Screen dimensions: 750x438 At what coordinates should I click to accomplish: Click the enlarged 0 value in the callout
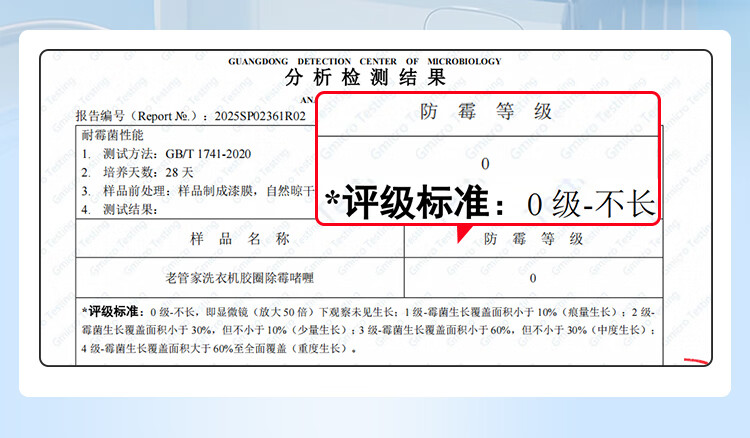485,164
